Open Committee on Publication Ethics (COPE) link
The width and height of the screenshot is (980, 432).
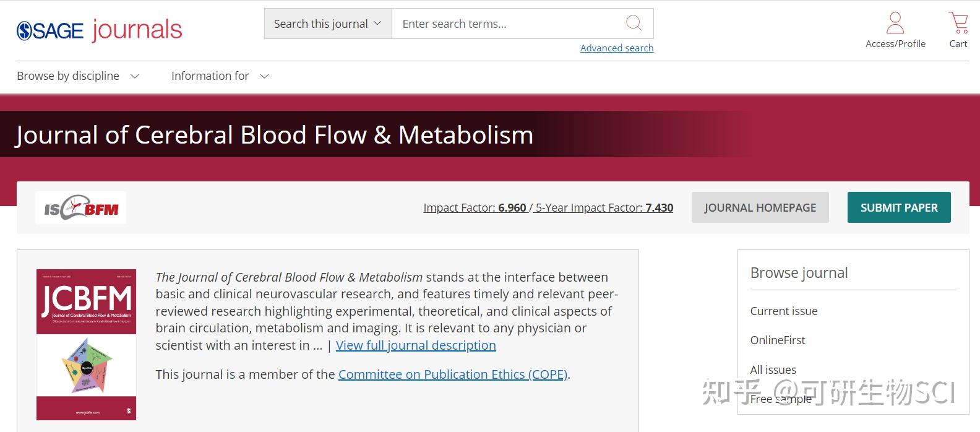[x=453, y=374]
